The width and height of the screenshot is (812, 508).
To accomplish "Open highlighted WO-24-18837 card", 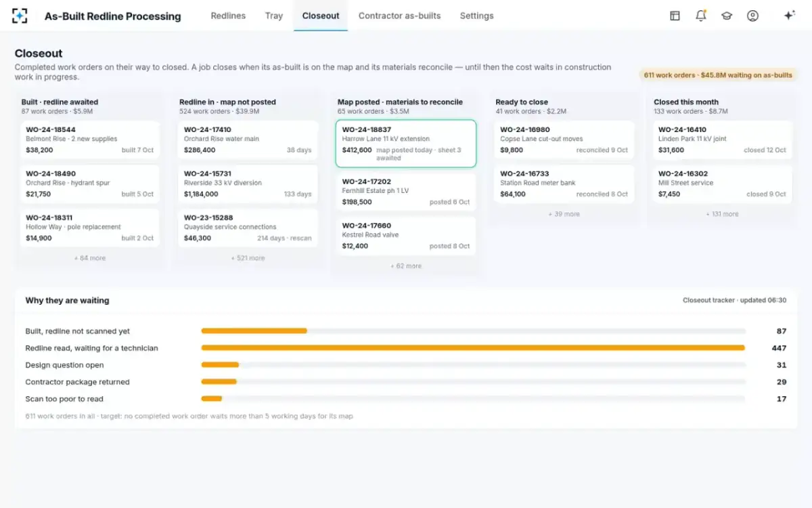I will pos(406,144).
